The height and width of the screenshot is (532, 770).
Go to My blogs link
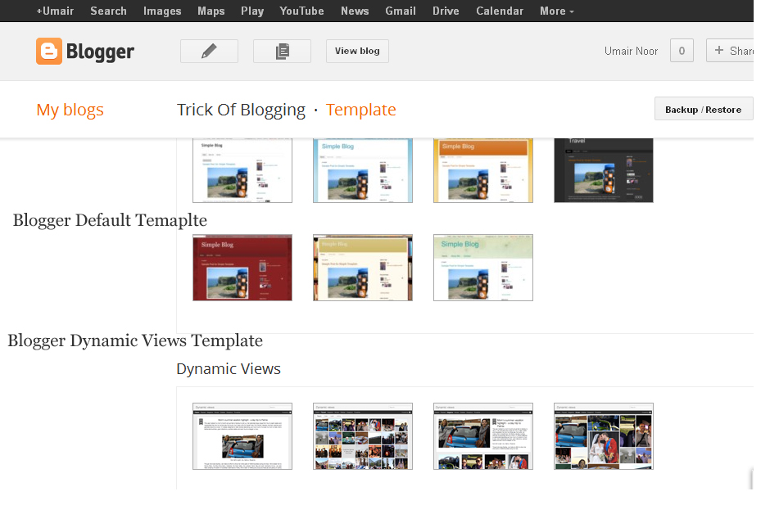click(x=70, y=110)
